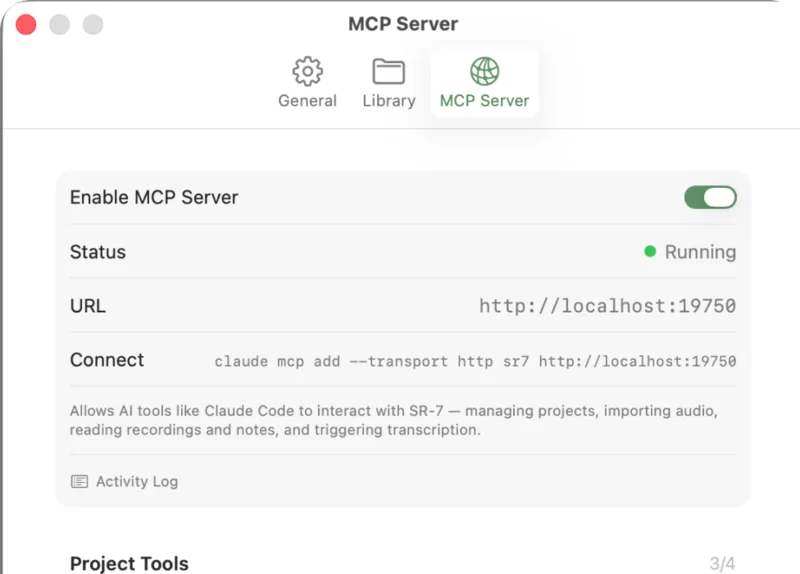The image size is (800, 574).
Task: Click the Library folder icon
Action: [389, 71]
